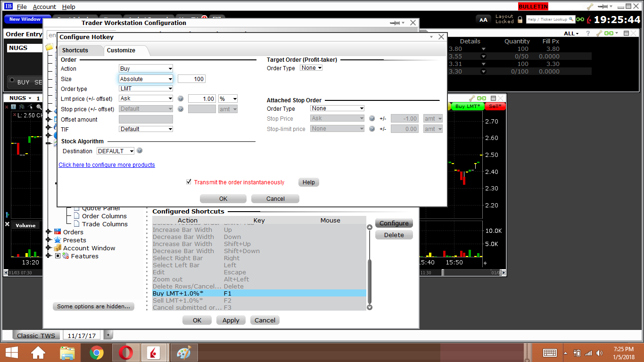Open the Order type dropdown showing LMT
Screen dimensions: 644x362
pyautogui.click(x=146, y=89)
